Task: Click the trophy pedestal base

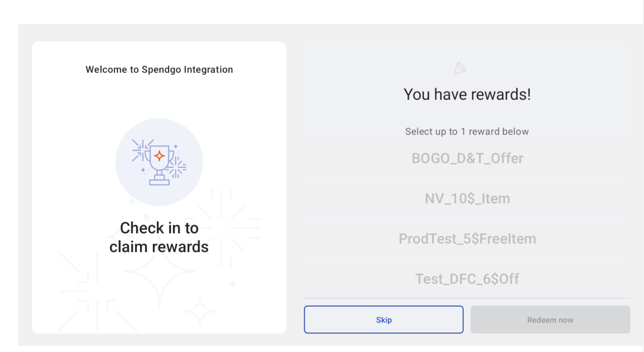Action: 159,182
